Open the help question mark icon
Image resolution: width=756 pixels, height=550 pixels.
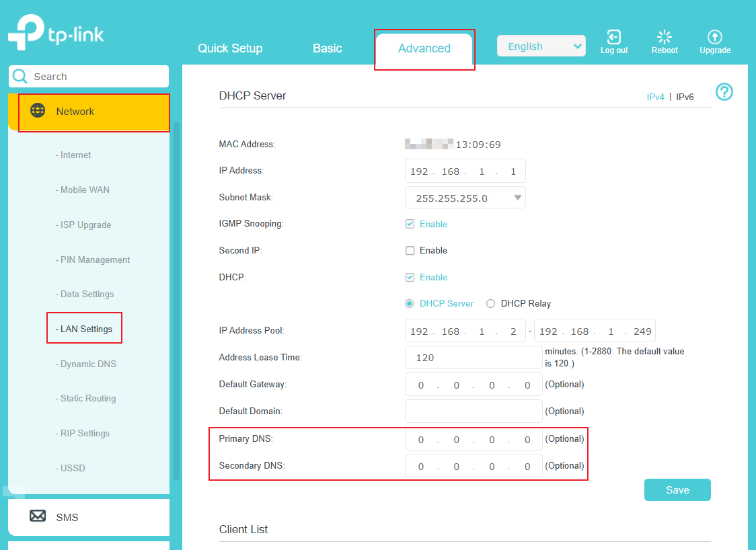[x=724, y=92]
